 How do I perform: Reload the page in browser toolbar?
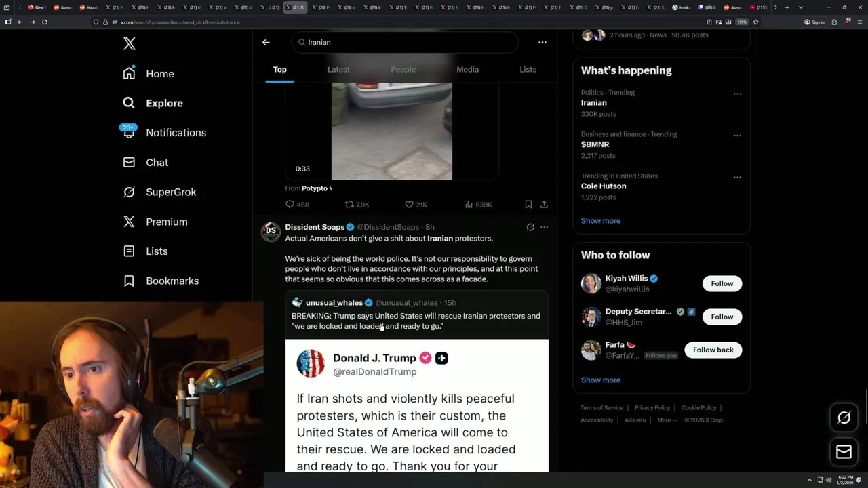(x=45, y=22)
